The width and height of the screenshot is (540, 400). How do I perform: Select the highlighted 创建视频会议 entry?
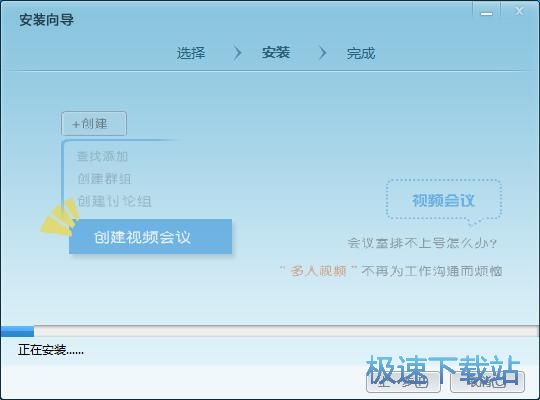(x=150, y=237)
